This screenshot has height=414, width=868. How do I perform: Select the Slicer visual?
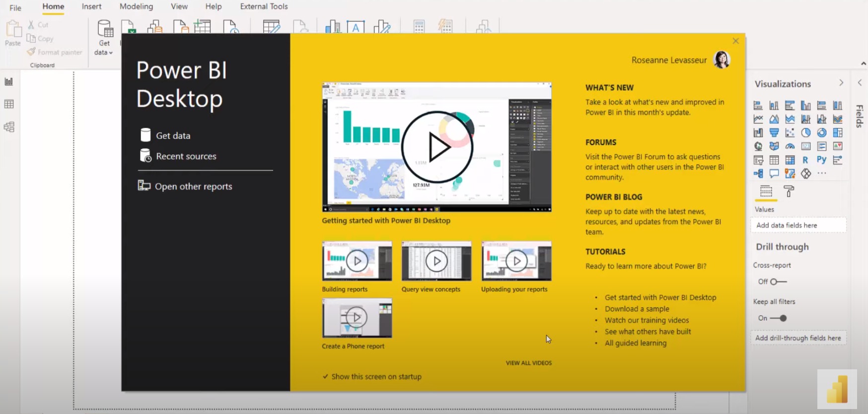[x=758, y=160]
